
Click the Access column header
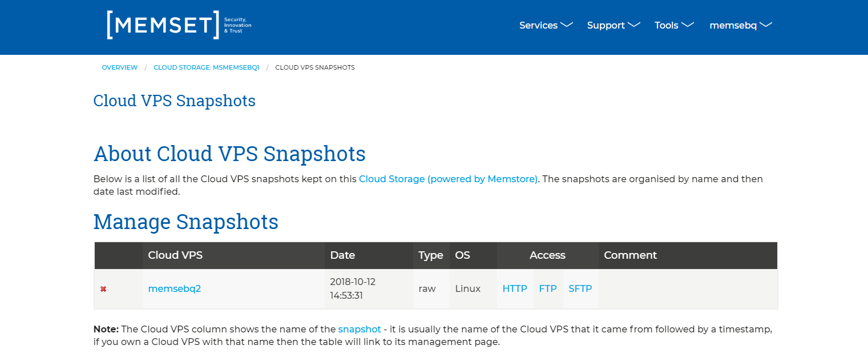click(547, 255)
